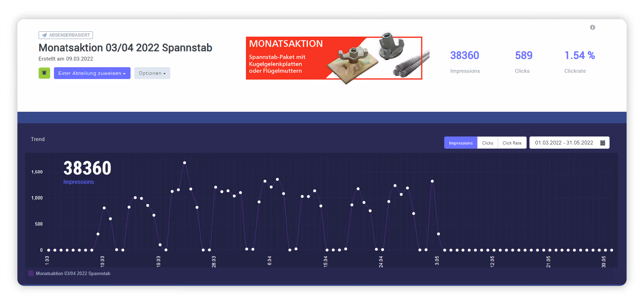Click the Monatsaktion 03/04 2022 Spannstab legend label

pos(73,274)
